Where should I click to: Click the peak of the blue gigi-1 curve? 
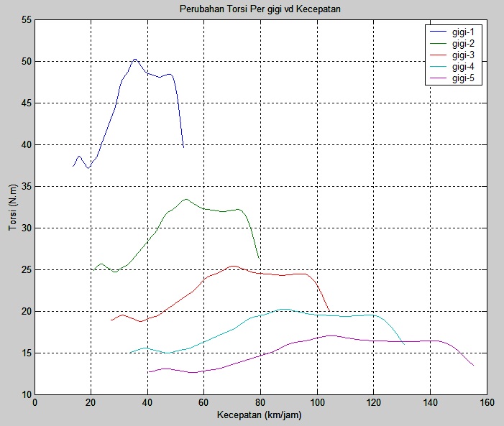coord(134,60)
